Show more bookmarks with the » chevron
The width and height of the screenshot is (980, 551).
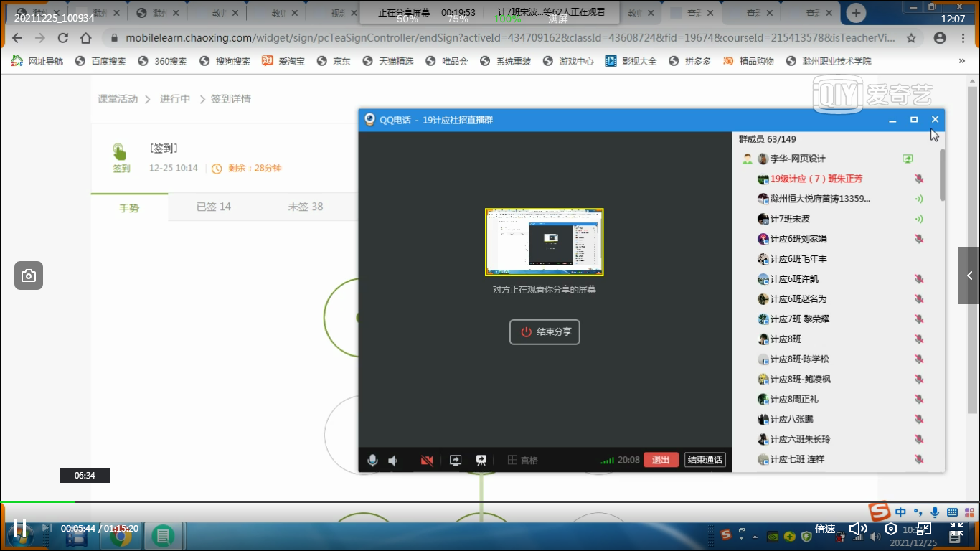pyautogui.click(x=962, y=61)
